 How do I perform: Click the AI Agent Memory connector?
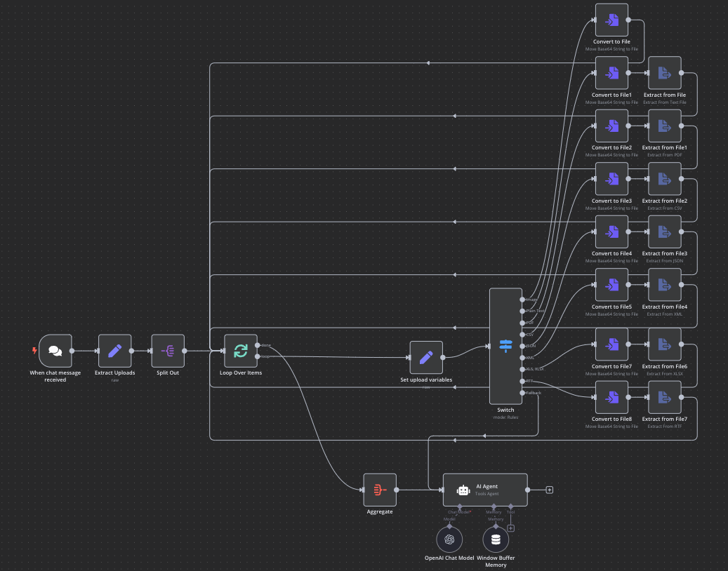point(494,506)
